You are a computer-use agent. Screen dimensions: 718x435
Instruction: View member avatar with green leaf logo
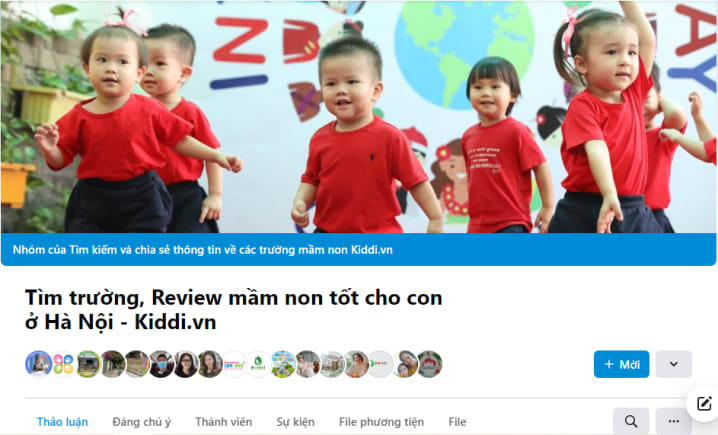click(258, 364)
